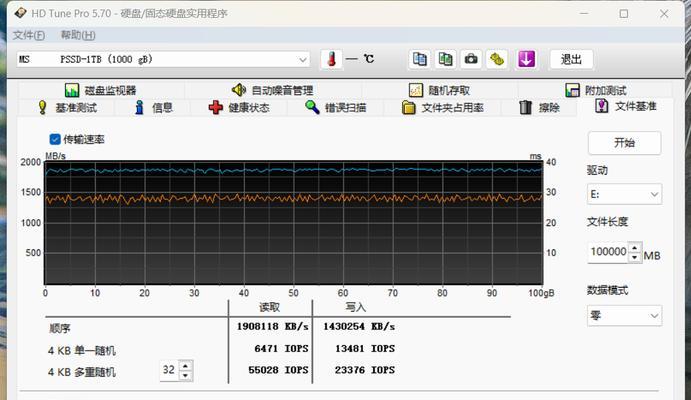The height and width of the screenshot is (400, 691).
Task: Switch to the 附加测试 tab
Action: 596,90
